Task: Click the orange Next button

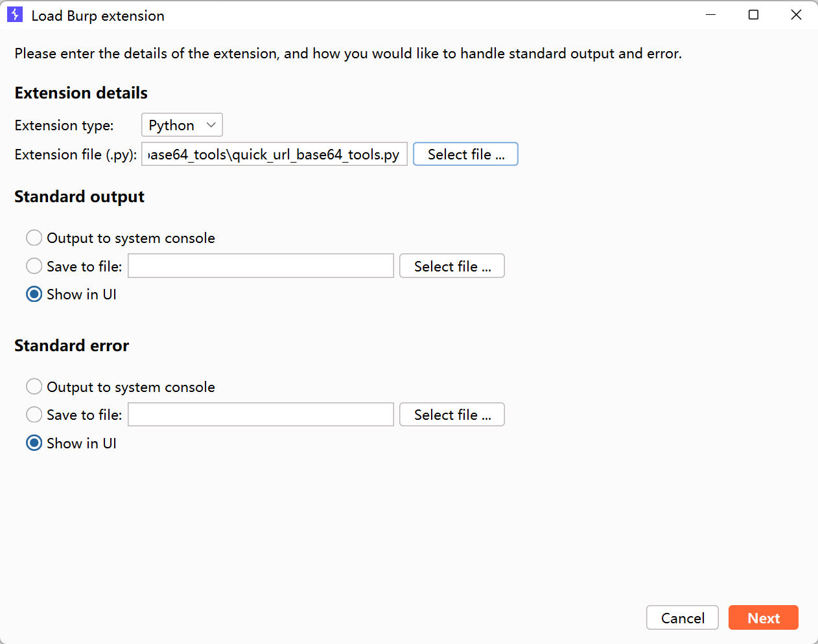Action: (x=763, y=618)
